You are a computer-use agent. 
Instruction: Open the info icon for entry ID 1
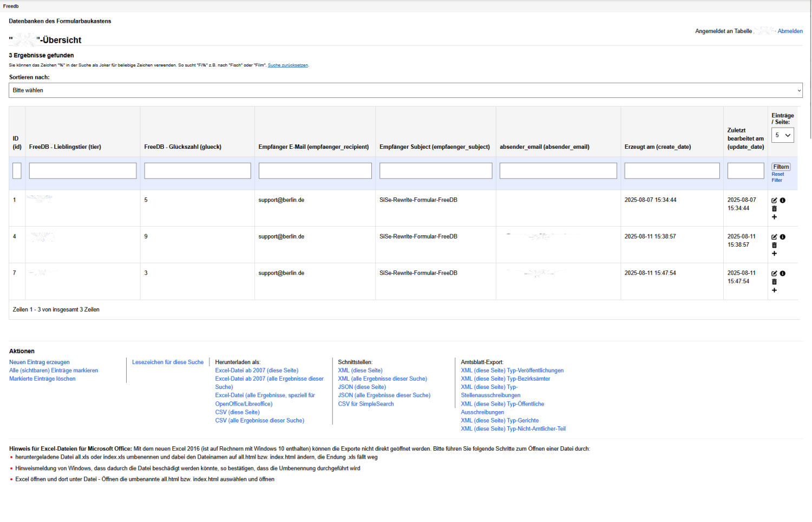[783, 201]
